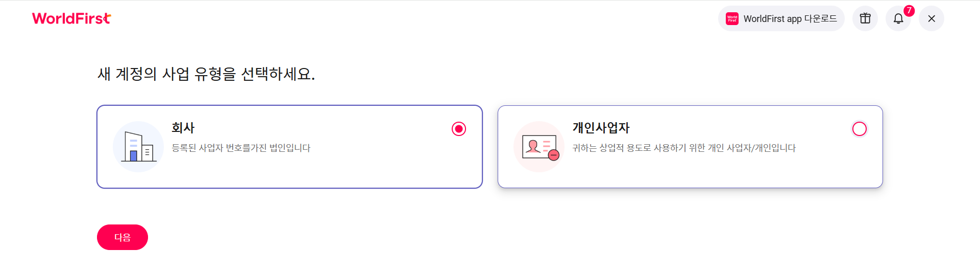This screenshot has width=980, height=271.
Task: Click the WorldFirst app 다운로드 button
Action: [781, 18]
